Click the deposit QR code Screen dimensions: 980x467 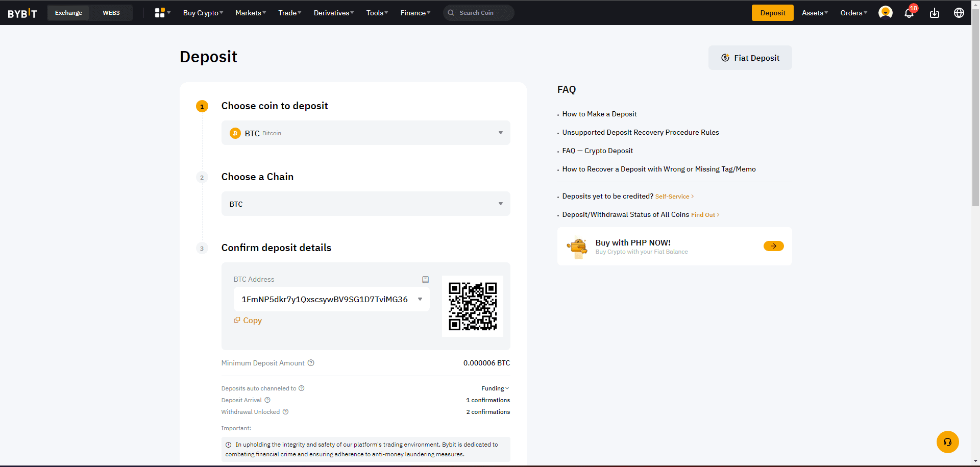473,306
